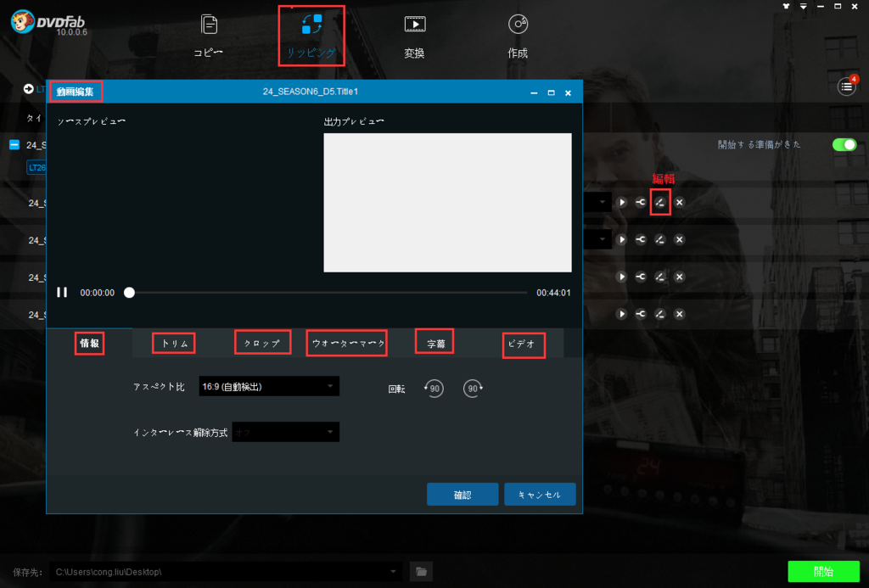Minimize the 動画編集 dialog
The image size is (869, 588).
(534, 92)
